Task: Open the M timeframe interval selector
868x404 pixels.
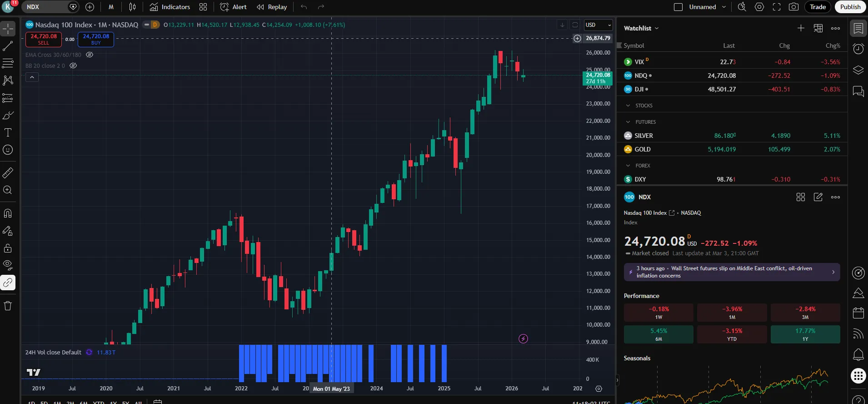Action: (111, 7)
